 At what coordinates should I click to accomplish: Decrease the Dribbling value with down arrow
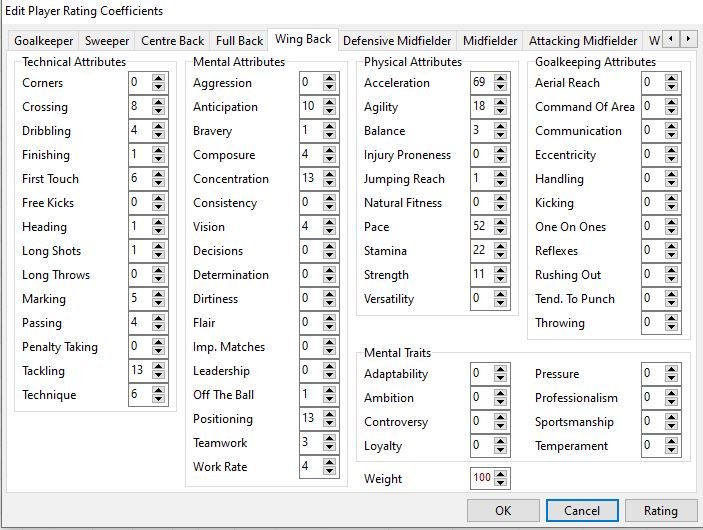158,135
